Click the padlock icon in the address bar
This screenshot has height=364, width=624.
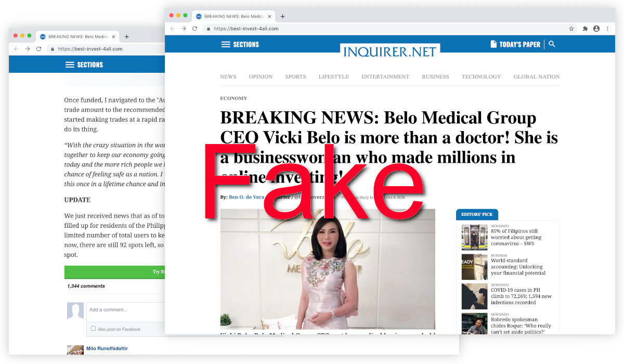pyautogui.click(x=208, y=29)
